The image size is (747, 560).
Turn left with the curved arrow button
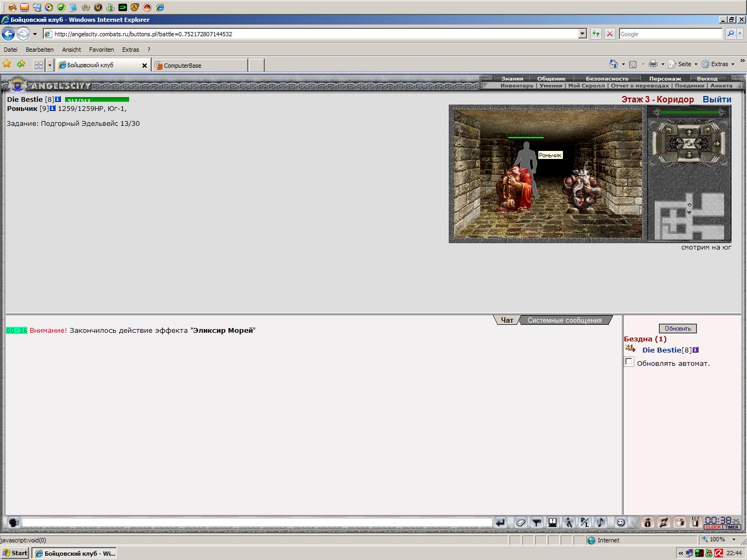(x=669, y=130)
